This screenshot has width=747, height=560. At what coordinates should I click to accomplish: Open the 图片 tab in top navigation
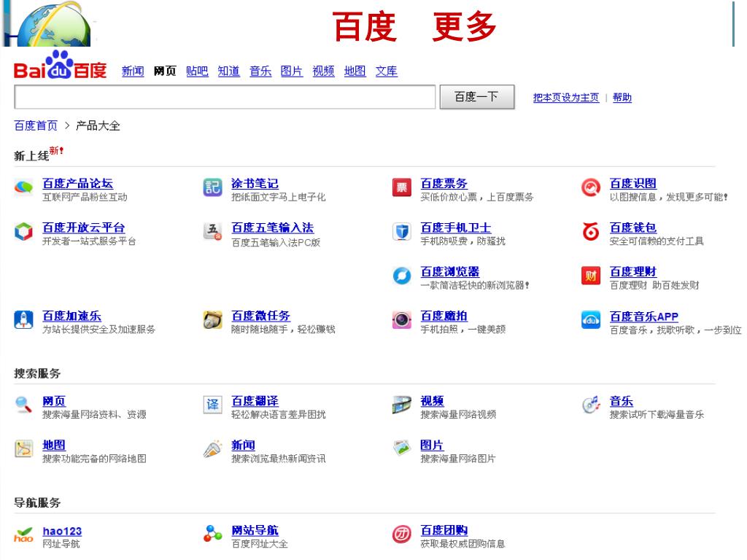(x=292, y=71)
